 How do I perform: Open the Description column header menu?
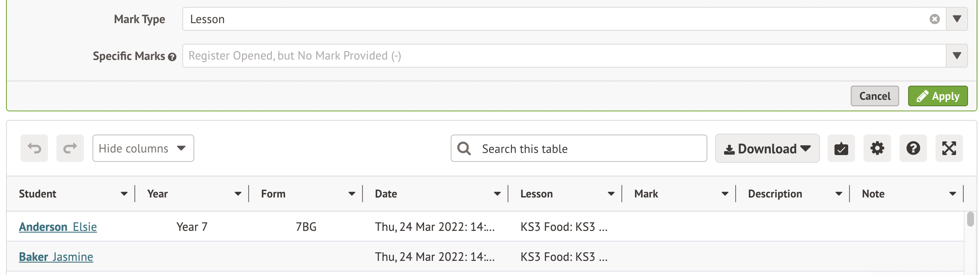(839, 194)
